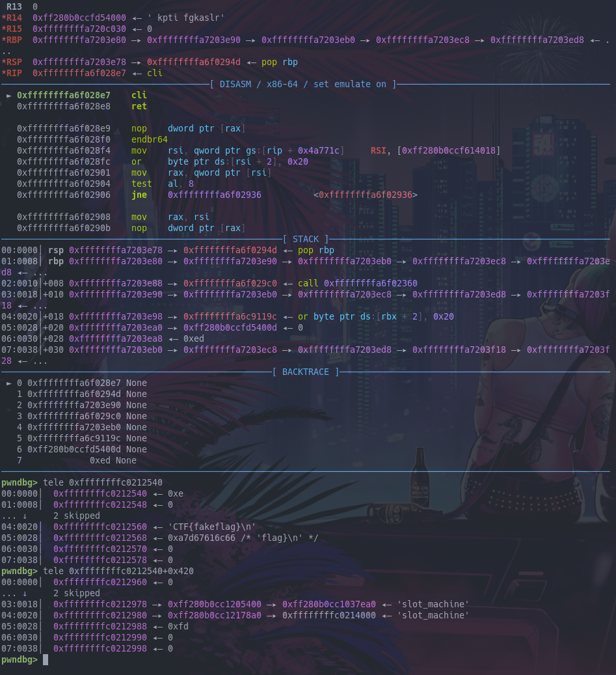Click the DISASM section header

[305, 84]
